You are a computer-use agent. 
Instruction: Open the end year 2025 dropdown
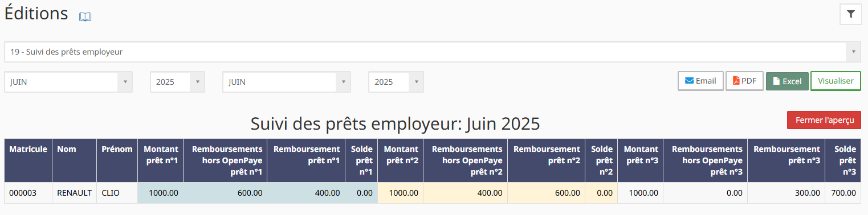pos(396,82)
